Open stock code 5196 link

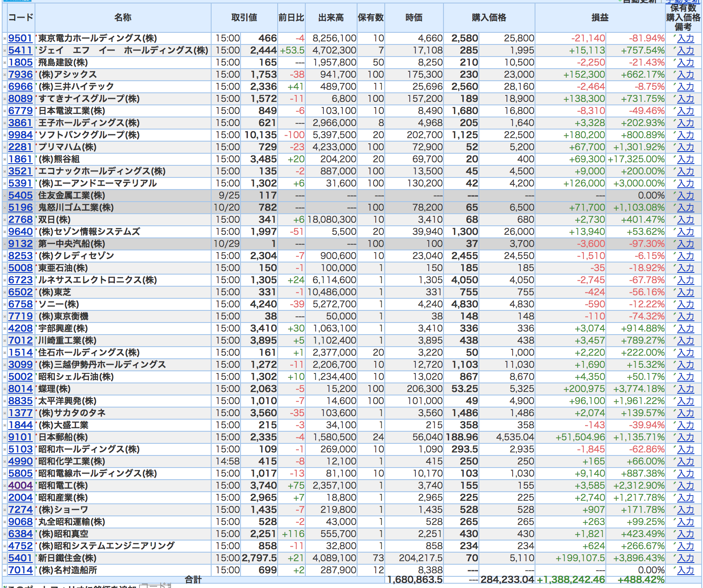pyautogui.click(x=20, y=208)
